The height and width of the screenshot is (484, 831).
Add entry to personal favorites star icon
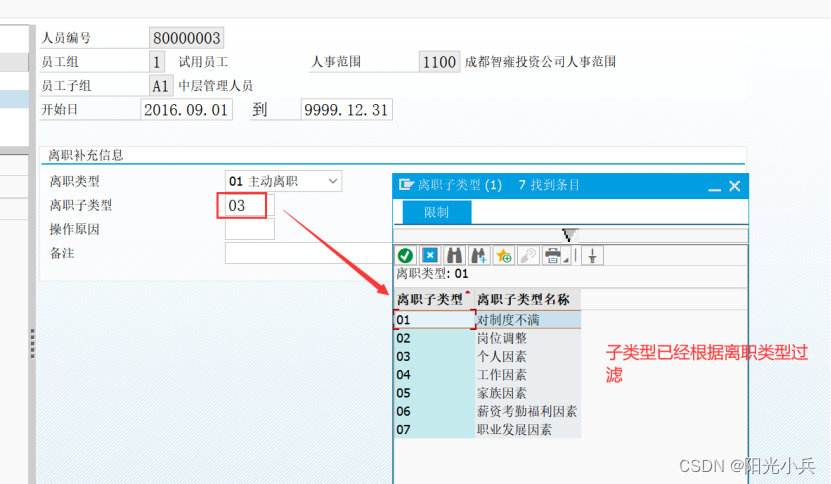click(503, 256)
